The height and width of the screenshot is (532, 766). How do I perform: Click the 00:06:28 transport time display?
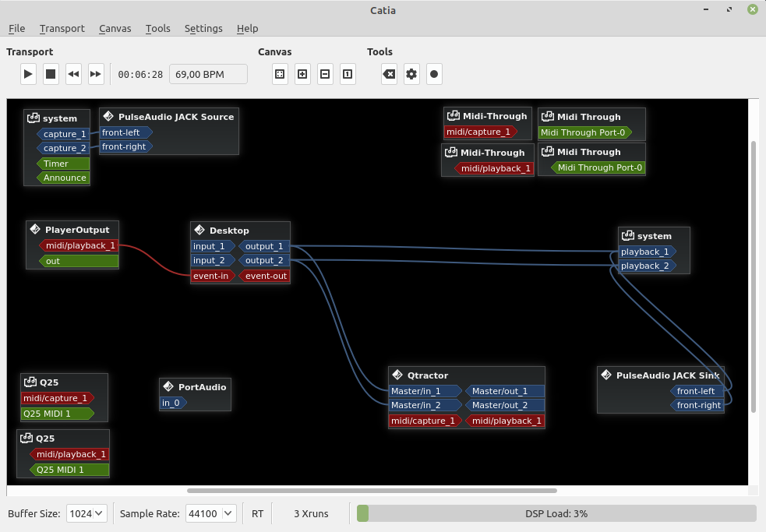(140, 75)
